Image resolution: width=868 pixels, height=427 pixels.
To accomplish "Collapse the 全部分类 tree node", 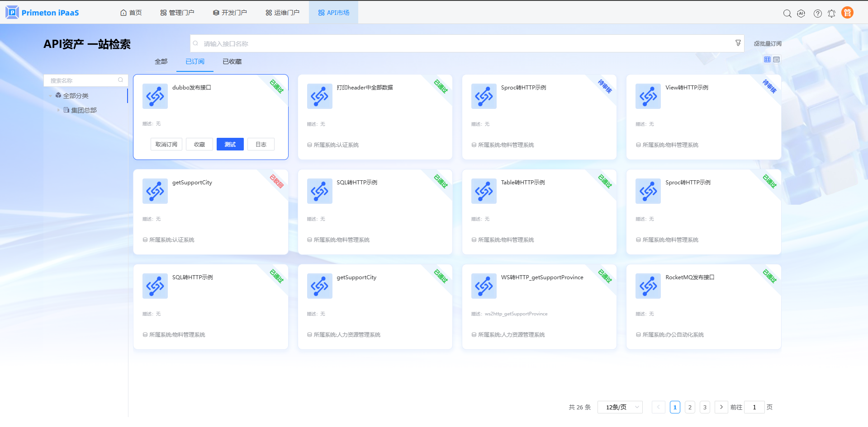I will (x=50, y=96).
